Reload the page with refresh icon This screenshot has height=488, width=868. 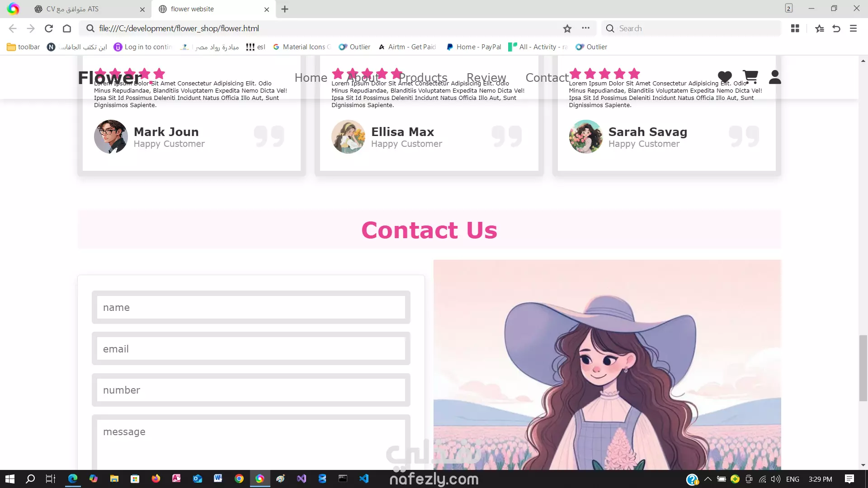(x=49, y=28)
